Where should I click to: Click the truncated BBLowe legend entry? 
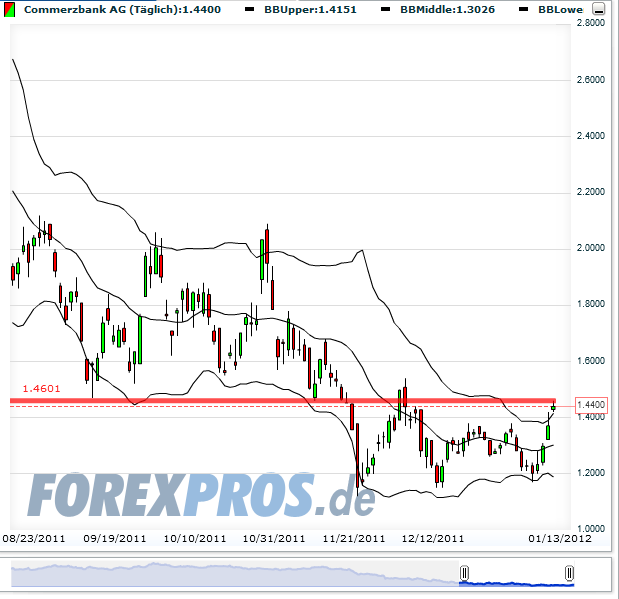pyautogui.click(x=561, y=9)
